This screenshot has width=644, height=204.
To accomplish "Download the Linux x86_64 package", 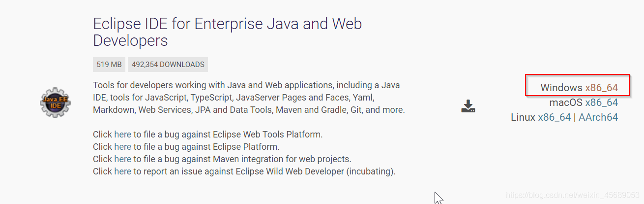I will click(555, 117).
